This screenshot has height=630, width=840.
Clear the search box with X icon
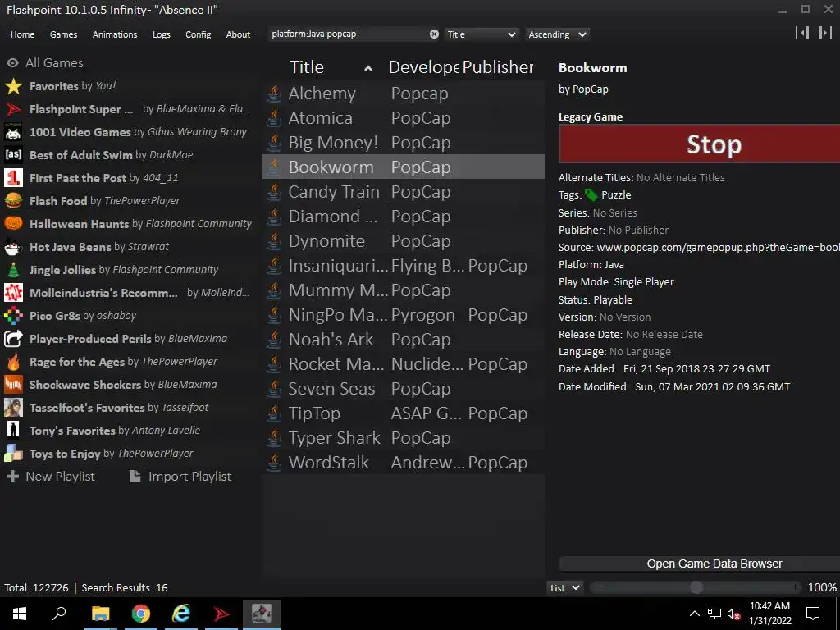coord(434,34)
